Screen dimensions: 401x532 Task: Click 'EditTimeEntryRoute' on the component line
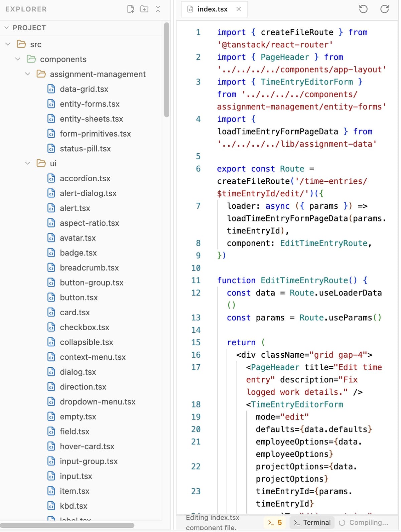coord(323,243)
